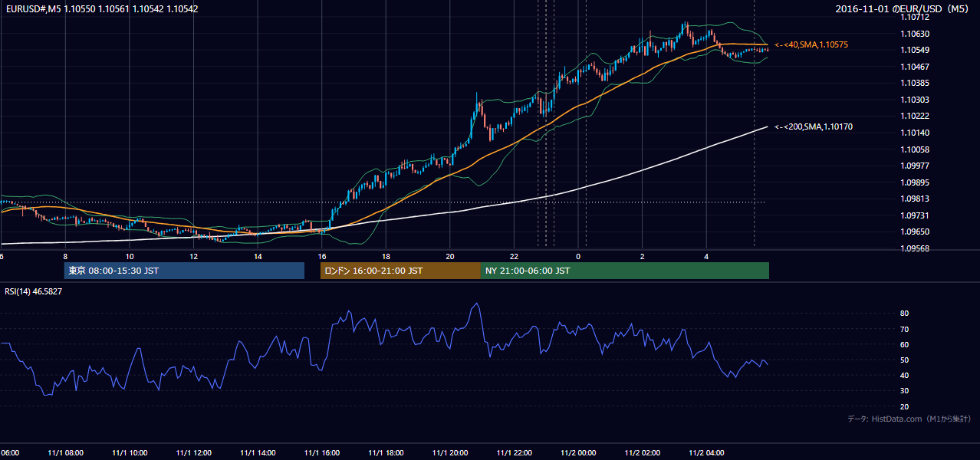Screen dimensions: 980x460
Task: Click RSI scale value 20
Action: [x=905, y=406]
